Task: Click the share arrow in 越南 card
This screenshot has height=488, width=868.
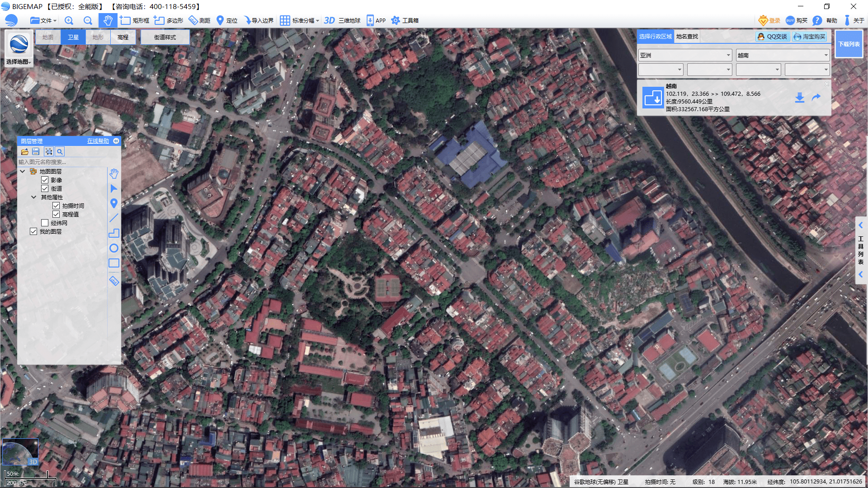Action: (816, 97)
